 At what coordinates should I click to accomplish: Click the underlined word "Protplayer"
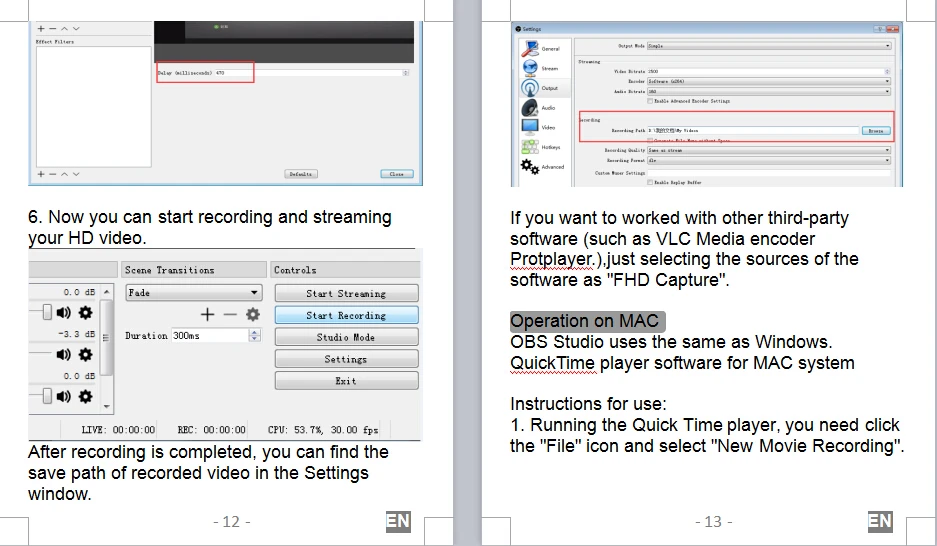(550, 259)
